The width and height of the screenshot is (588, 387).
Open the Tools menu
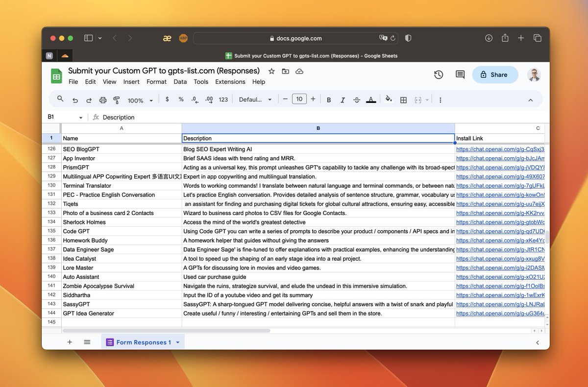201,82
